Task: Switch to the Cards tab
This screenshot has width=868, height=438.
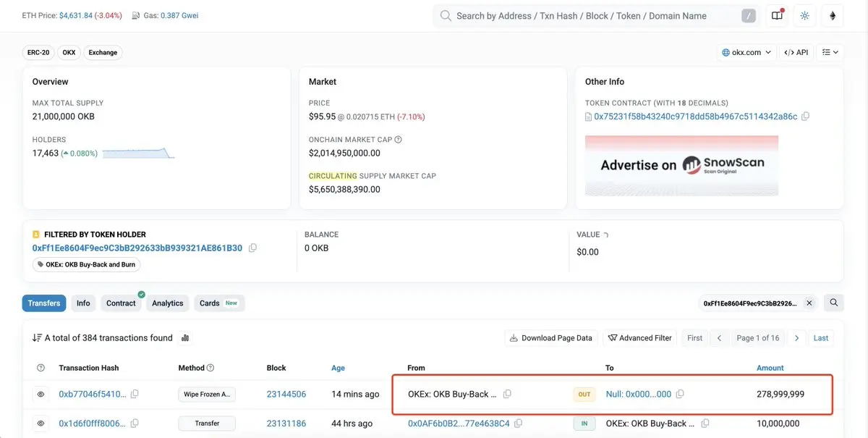Action: [x=218, y=303]
